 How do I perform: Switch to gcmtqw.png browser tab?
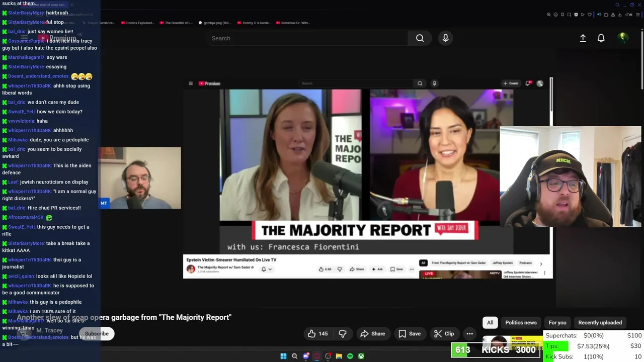tap(214, 23)
